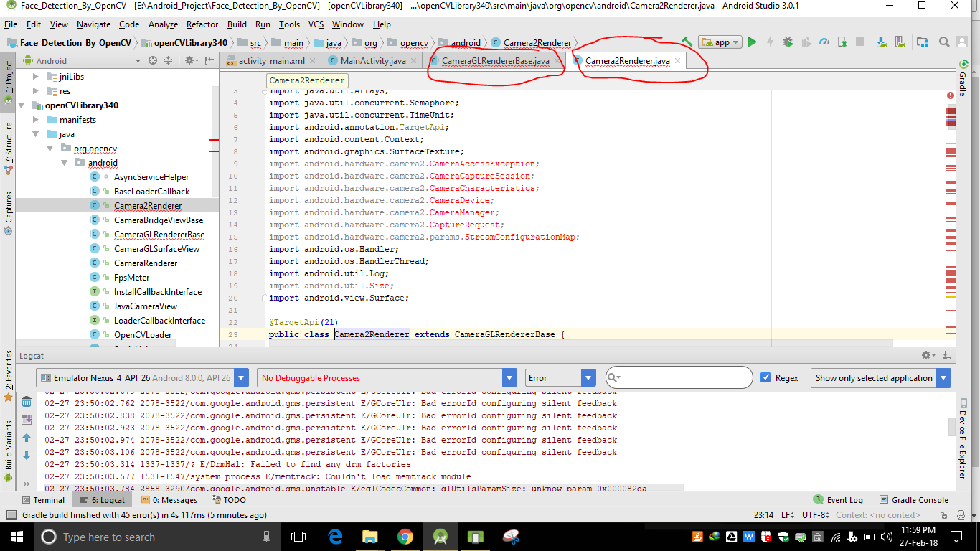980x551 pixels.
Task: Hide the Logcat panel with download-arrow icon
Action: pos(948,355)
